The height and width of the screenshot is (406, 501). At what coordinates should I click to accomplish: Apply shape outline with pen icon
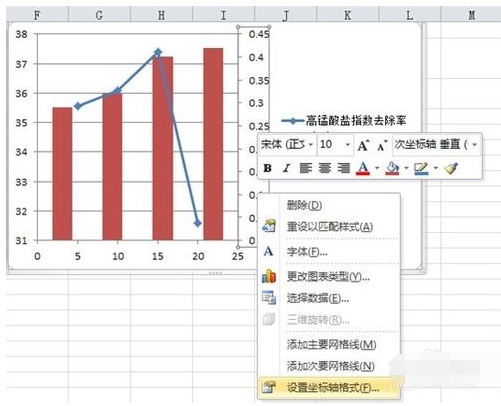point(421,168)
